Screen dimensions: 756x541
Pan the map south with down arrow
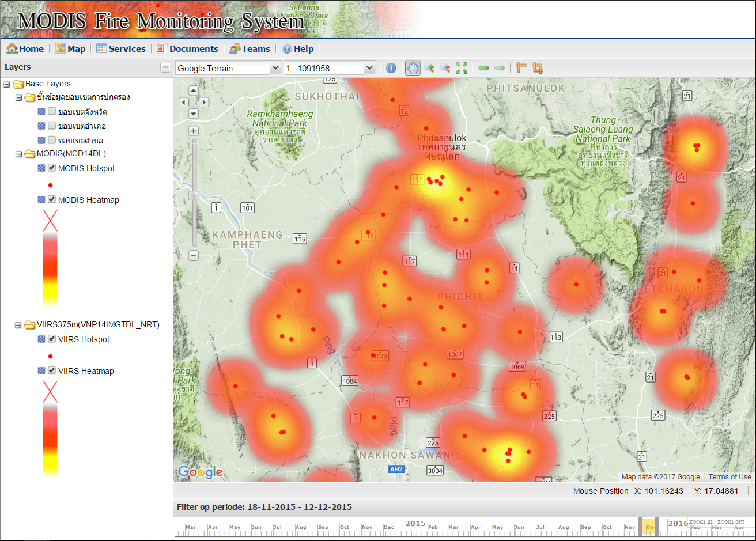pyautogui.click(x=194, y=114)
